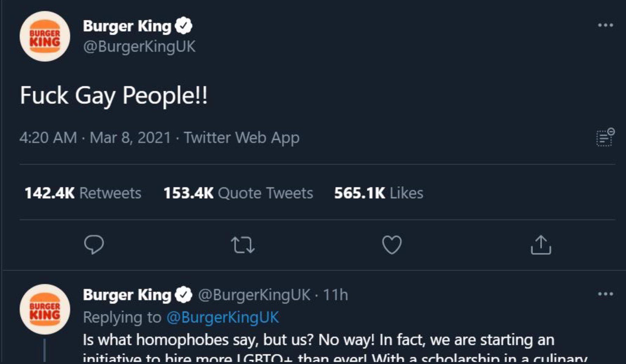Retweet using the arrows icon
The height and width of the screenshot is (364, 626).
point(243,245)
